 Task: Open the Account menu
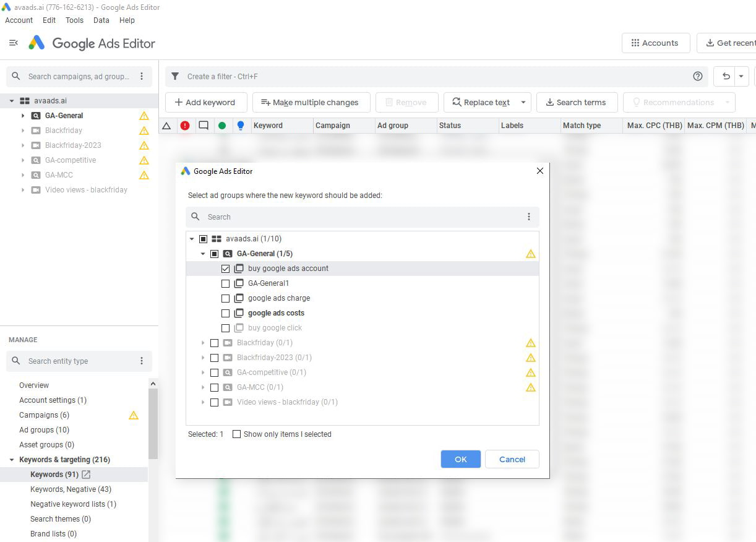19,20
